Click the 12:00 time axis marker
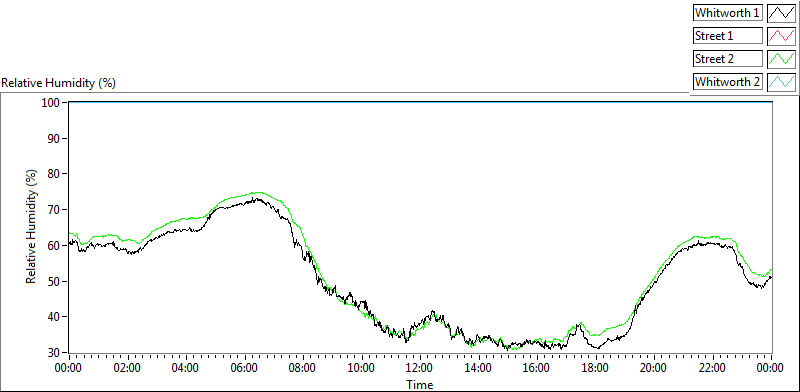Screen dimensions: 800x392 click(x=420, y=367)
